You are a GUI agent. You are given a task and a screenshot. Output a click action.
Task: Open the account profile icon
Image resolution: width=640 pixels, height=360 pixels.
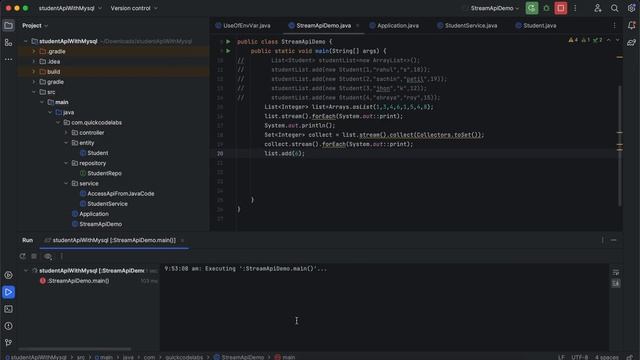pos(598,8)
